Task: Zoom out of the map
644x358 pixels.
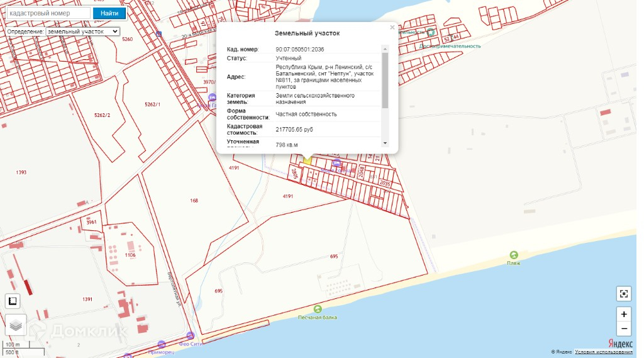Action: point(623,328)
